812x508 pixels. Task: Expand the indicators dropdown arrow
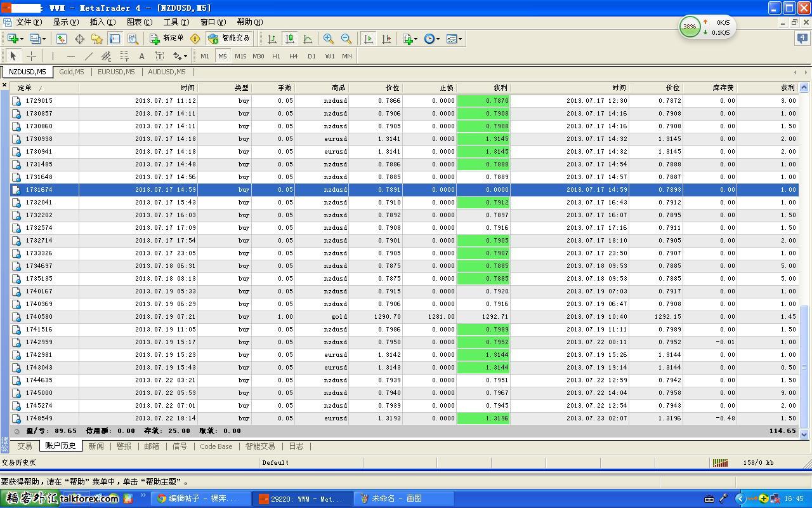pyautogui.click(x=417, y=39)
